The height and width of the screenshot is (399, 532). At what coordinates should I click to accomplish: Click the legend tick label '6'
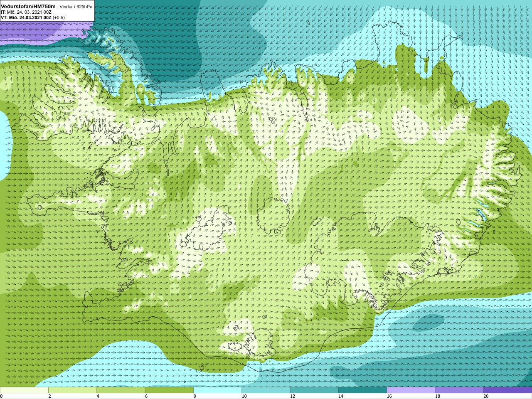coord(146,396)
